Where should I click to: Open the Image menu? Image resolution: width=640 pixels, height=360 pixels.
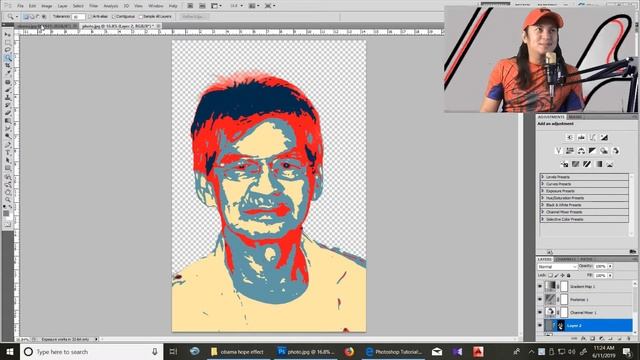pos(47,6)
